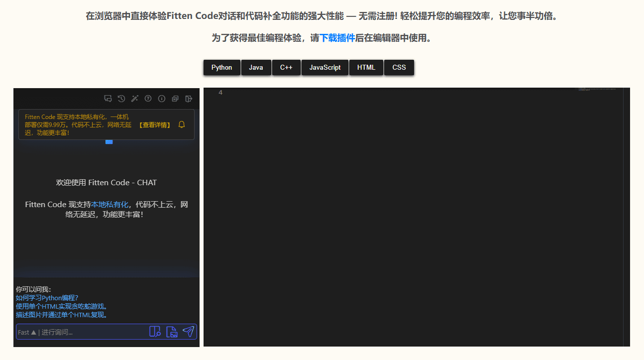Click the log out door icon
This screenshot has width=644, height=360.
[189, 99]
